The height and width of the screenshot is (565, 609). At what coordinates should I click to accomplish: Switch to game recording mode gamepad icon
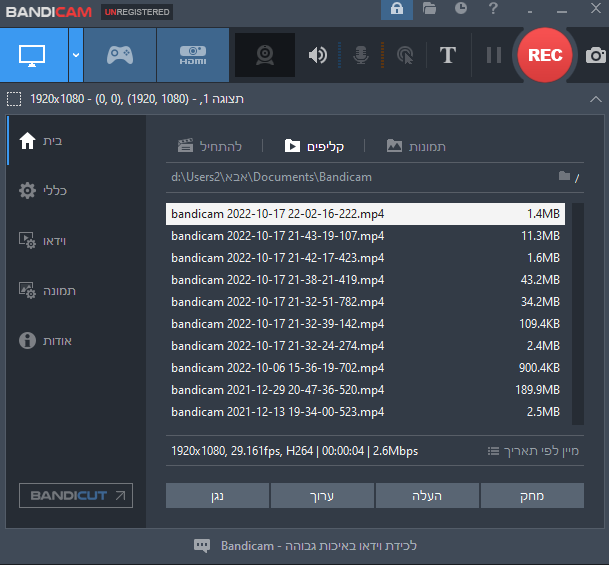(120, 55)
